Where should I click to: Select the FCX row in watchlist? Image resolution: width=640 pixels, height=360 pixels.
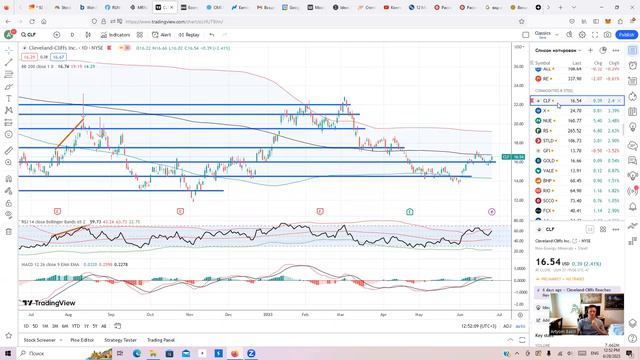577,211
